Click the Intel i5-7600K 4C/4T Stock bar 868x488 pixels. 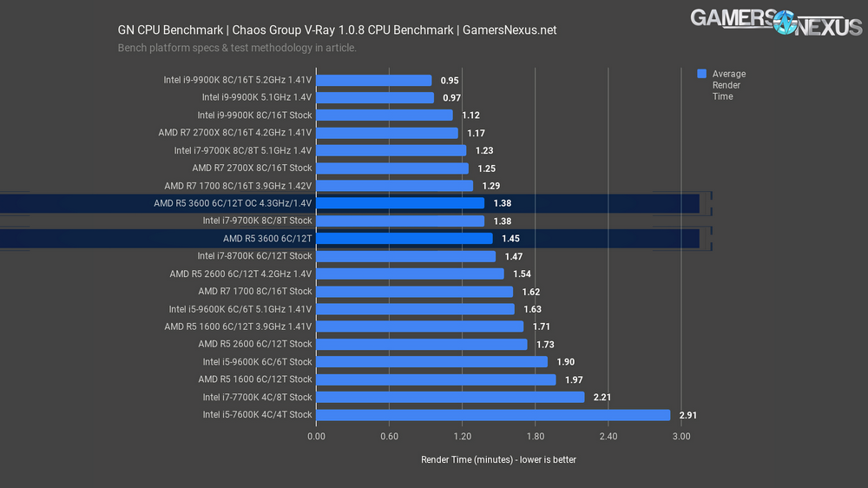click(492, 415)
